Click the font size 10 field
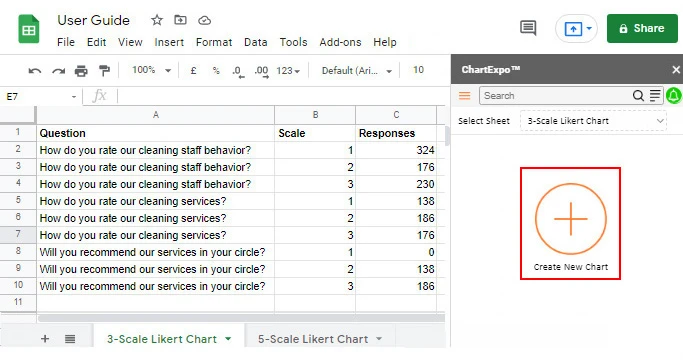 click(418, 70)
